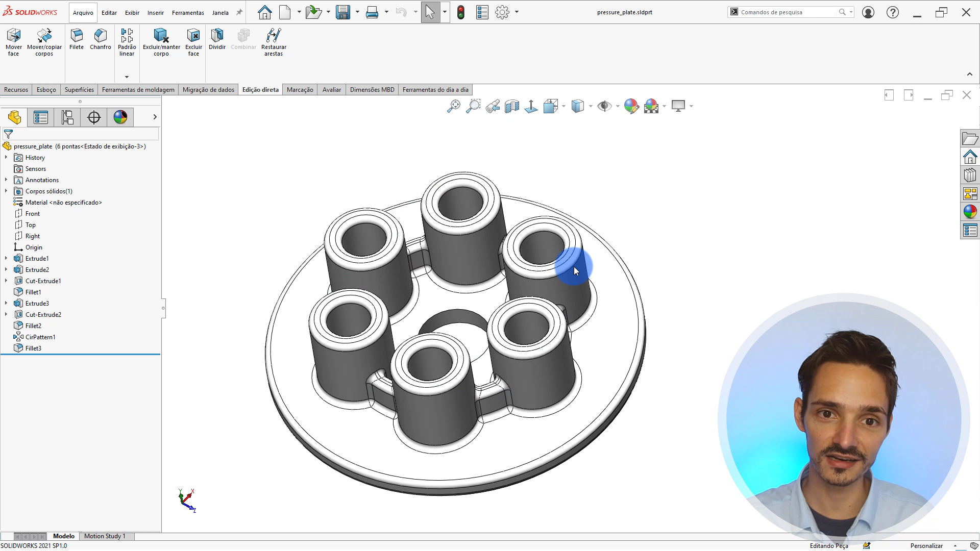Print with the printer icon
The height and width of the screenshot is (551, 980).
pyautogui.click(x=372, y=12)
